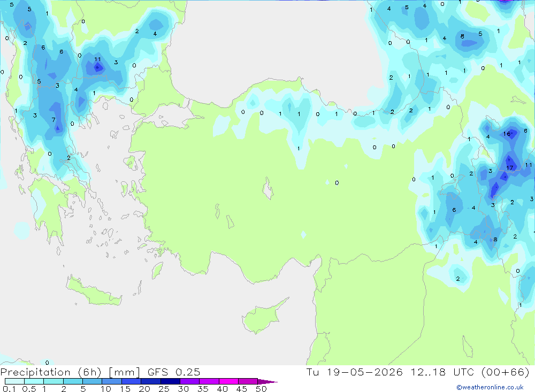Click the '25' legend scale label
Viewport: 535px width, 392px height.
pyautogui.click(x=164, y=389)
